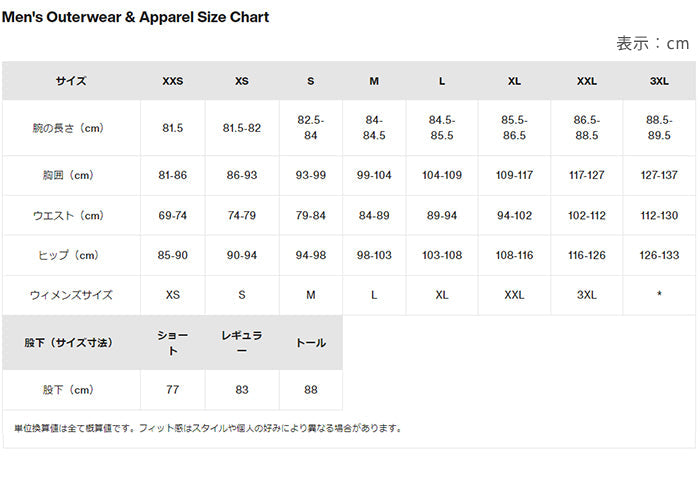Click the 胸囲 (cm) row label
700x500 pixels.
68,175
